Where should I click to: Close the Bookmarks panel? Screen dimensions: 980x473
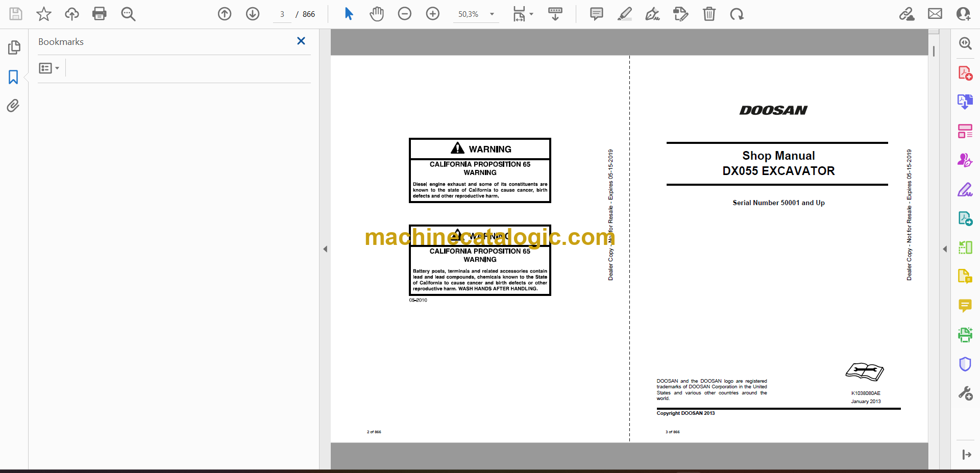[x=301, y=41]
